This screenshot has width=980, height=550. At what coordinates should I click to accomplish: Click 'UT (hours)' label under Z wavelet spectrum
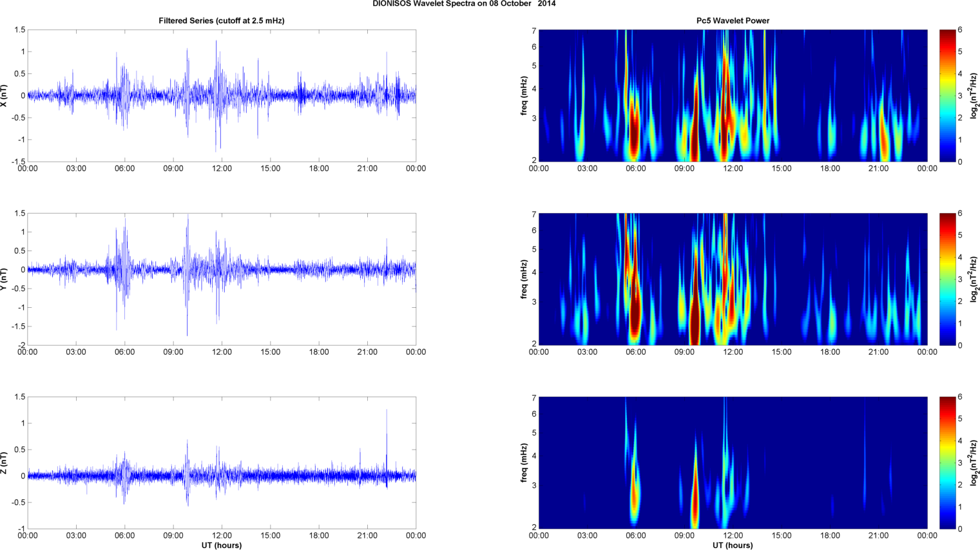[x=733, y=545]
